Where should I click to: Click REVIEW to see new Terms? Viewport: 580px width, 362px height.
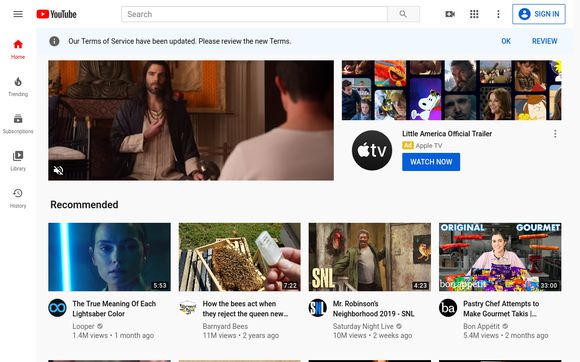coord(544,41)
